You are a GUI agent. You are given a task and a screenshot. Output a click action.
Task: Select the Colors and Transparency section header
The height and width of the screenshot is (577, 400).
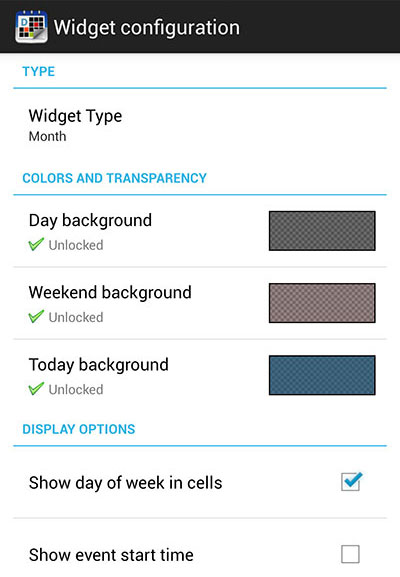(114, 178)
